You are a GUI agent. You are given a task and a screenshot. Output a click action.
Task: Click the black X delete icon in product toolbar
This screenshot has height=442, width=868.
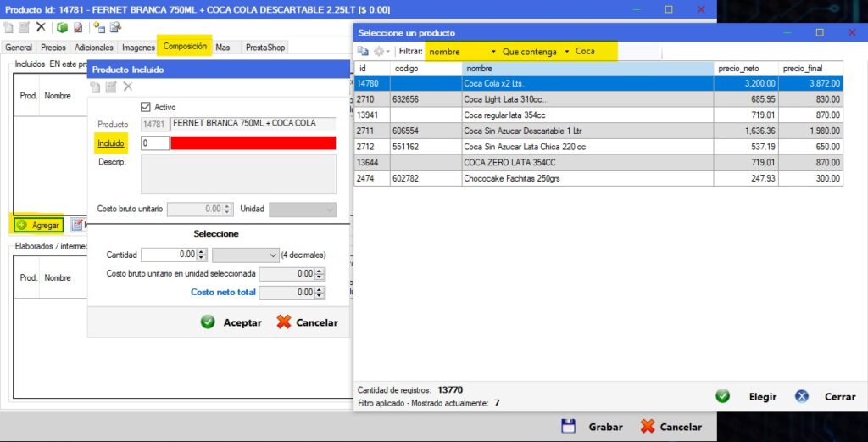coord(41,26)
